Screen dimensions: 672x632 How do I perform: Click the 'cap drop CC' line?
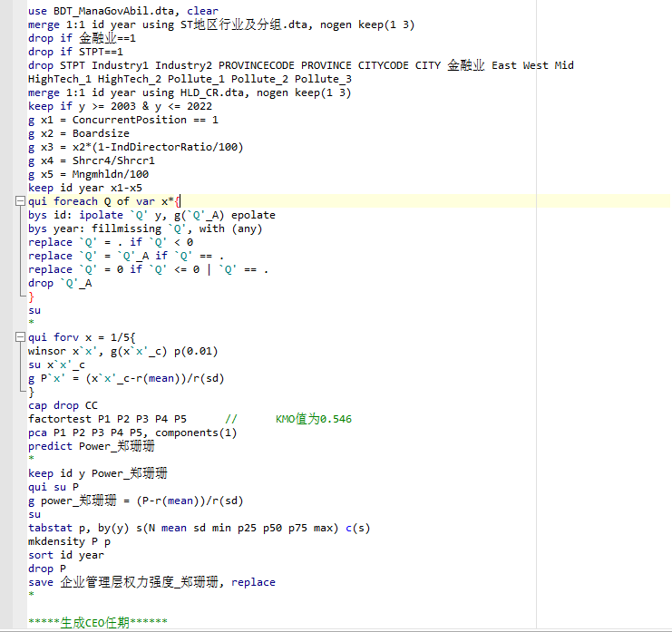63,405
